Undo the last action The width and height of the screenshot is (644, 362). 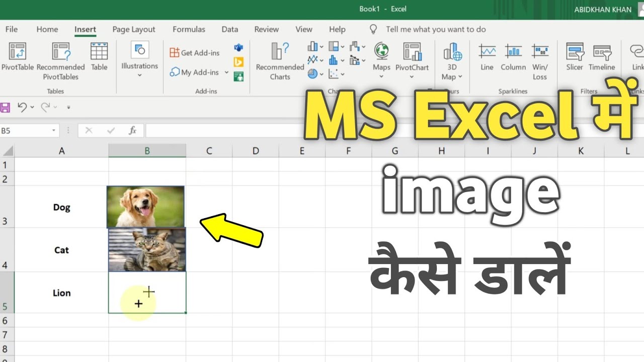(x=22, y=107)
